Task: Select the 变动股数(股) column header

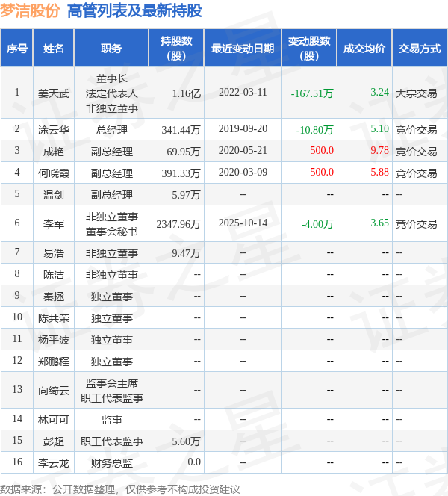Action: click(308, 49)
